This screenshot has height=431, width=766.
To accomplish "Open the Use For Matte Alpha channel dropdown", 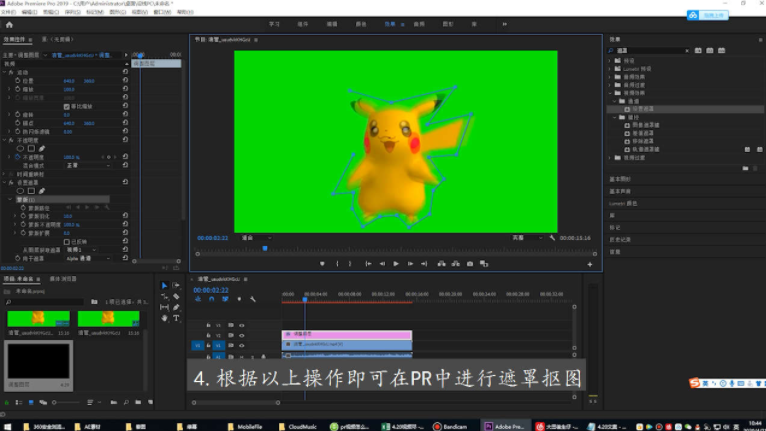I will pyautogui.click(x=88, y=259).
